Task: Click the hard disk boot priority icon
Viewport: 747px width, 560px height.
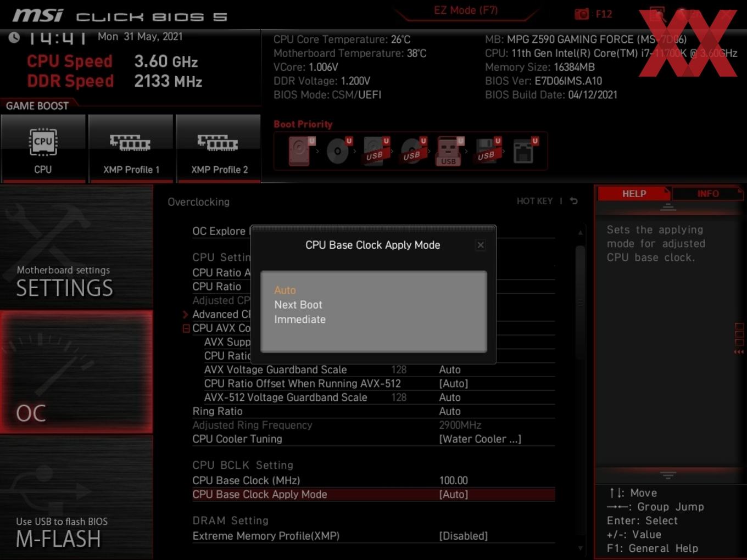Action: (x=300, y=151)
